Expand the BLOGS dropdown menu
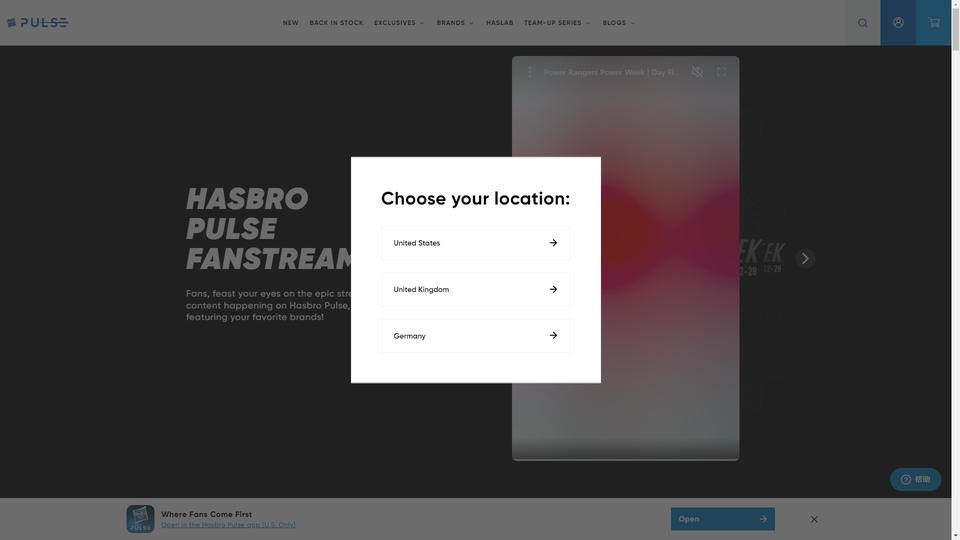 click(x=618, y=23)
